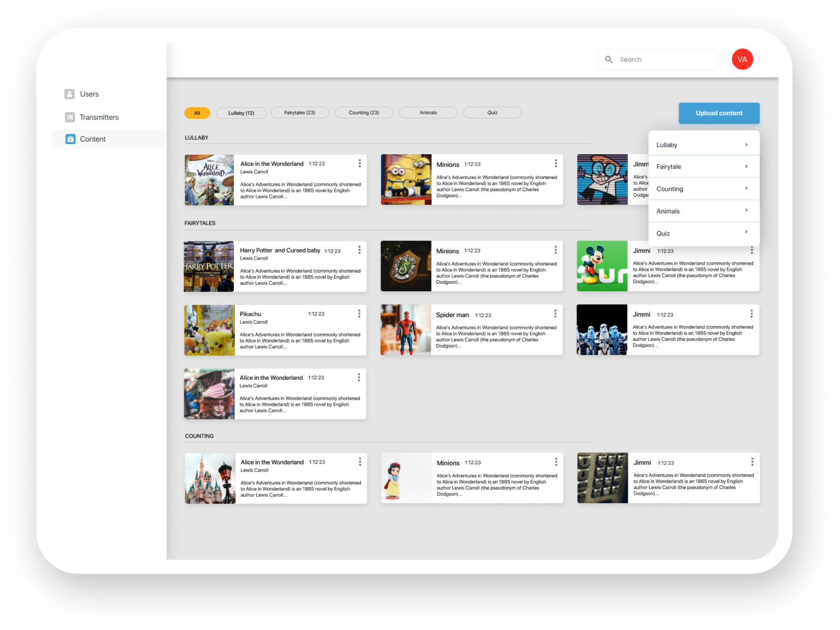Open options menu for Mad Hatter Alice card
The image size is (840, 630).
pos(359,377)
